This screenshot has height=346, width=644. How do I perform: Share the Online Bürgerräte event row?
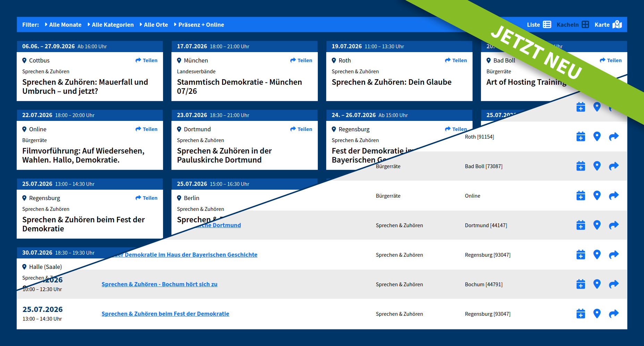[614, 196]
